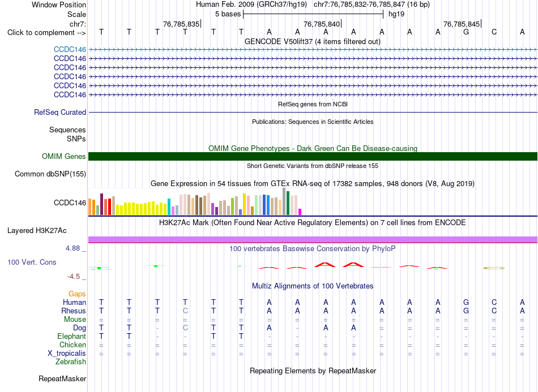Click the '100 Vert. Cons' label
This screenshot has height=392, width=538.
(32, 262)
